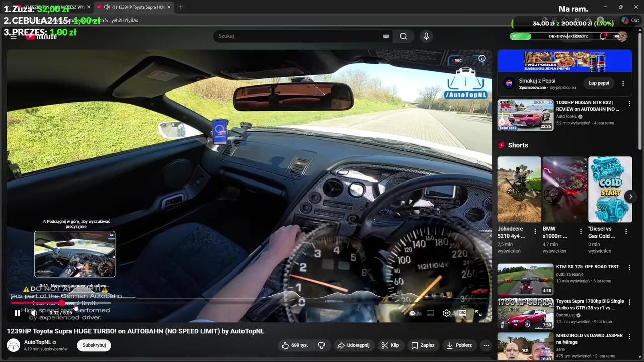Screen dimensions: 644x362
Task: Open the Pepsi ad banner
Action: [x=565, y=61]
